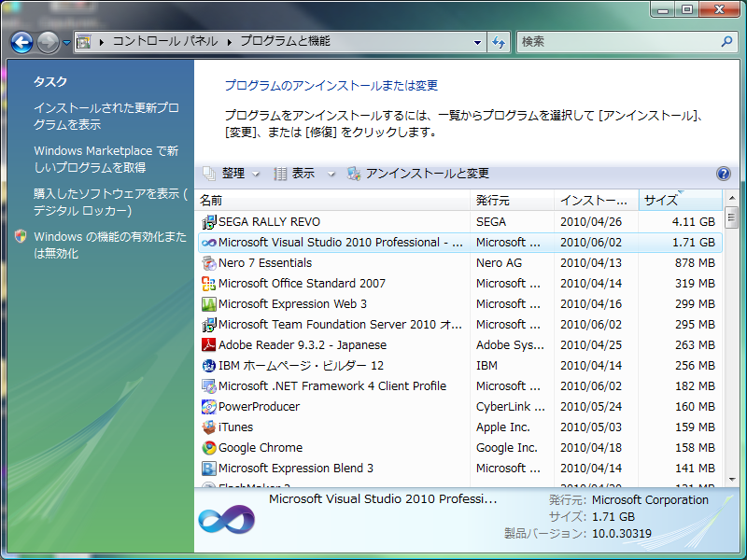Click the Nero AG publisher cell
Image resolution: width=747 pixels, height=560 pixels.
click(x=499, y=263)
